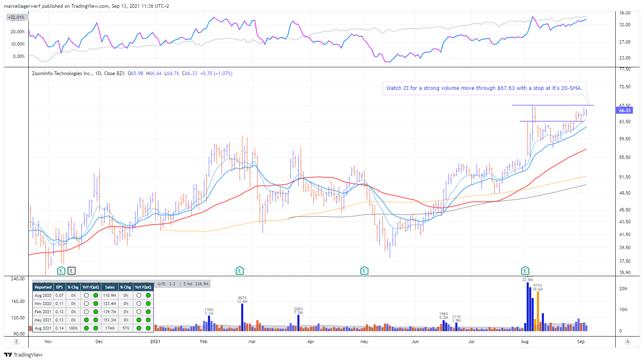644x362 pixels.
Task: Click the L64.76 low value in legend
Action: click(x=172, y=73)
